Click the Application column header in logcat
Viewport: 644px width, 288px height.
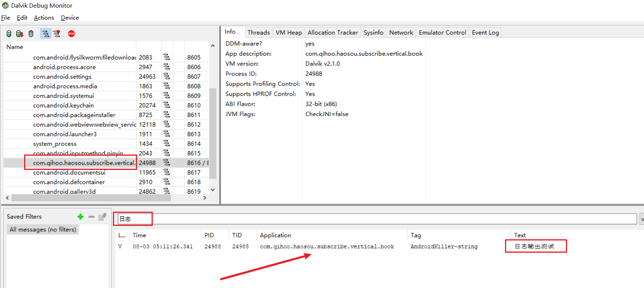pos(275,235)
